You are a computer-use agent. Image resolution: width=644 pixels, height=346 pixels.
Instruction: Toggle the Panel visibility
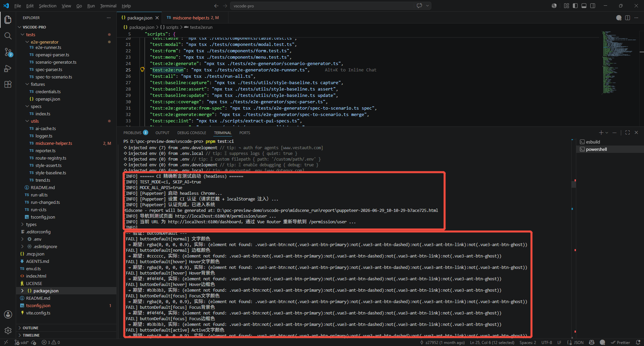tap(584, 6)
